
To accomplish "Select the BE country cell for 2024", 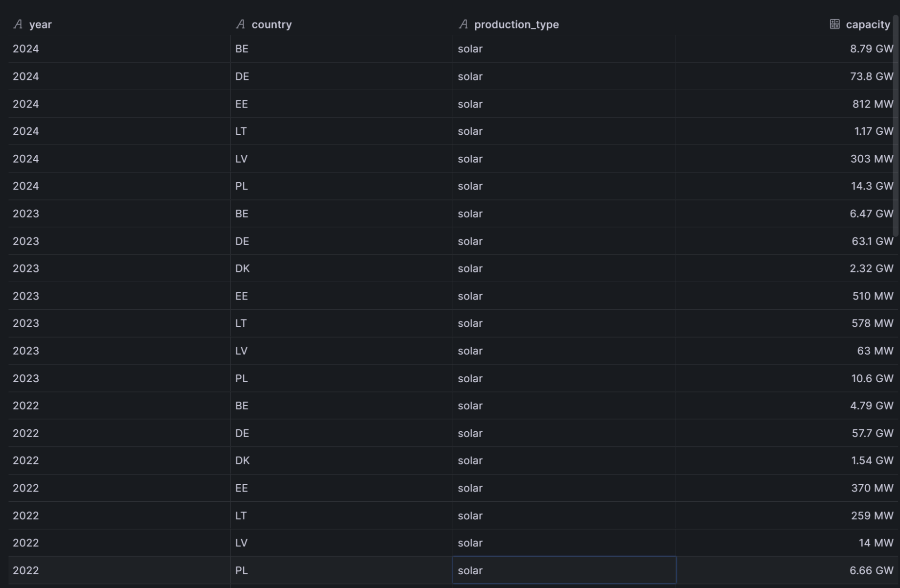I will click(x=242, y=49).
